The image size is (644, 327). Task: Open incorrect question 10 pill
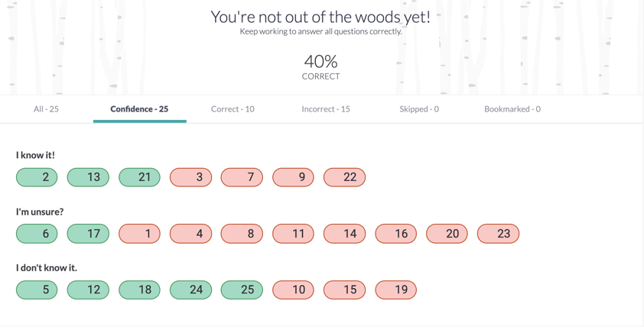[293, 290]
